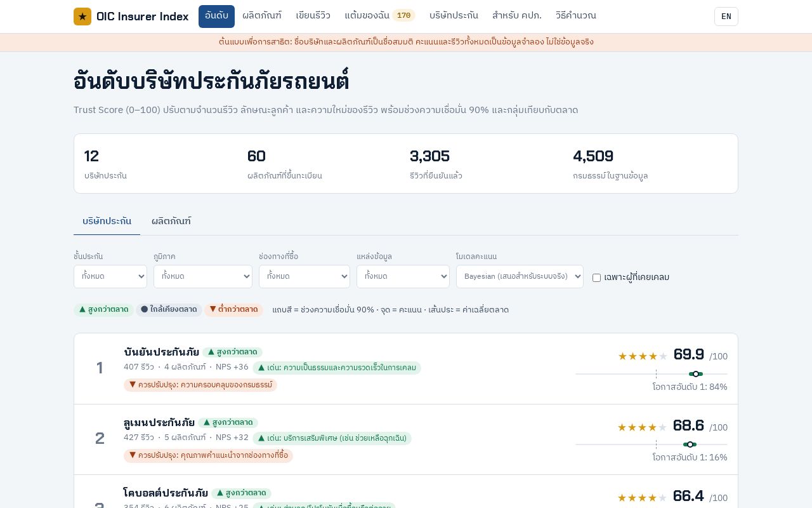
Task: Go to วิธีคำนวณ in the navigation
Action: 576,16
